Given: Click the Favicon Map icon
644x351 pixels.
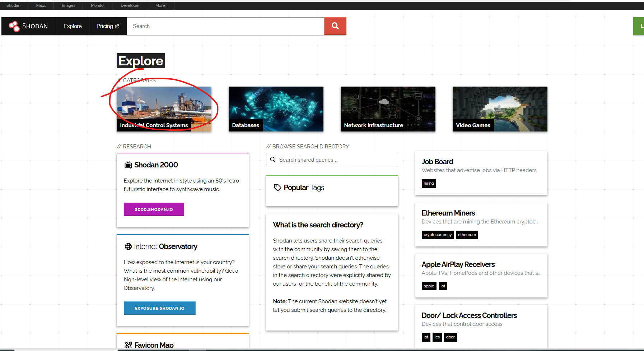Looking at the screenshot, I should [x=128, y=345].
